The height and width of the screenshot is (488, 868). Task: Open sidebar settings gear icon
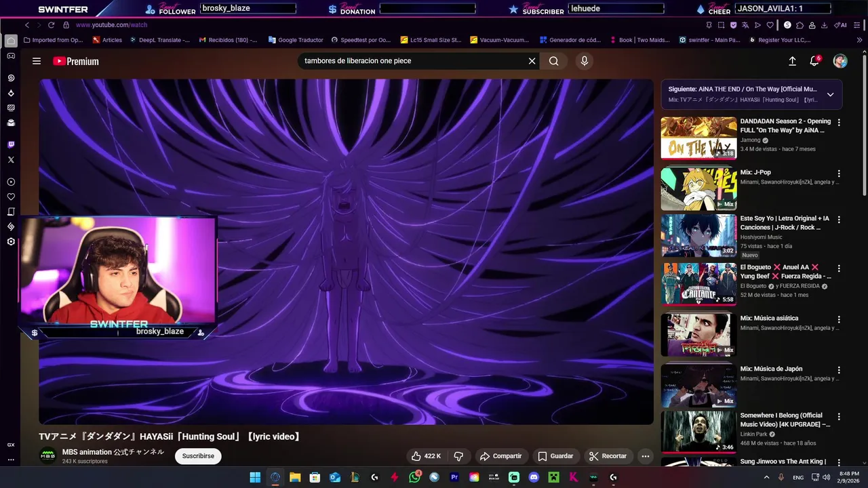coord(11,242)
